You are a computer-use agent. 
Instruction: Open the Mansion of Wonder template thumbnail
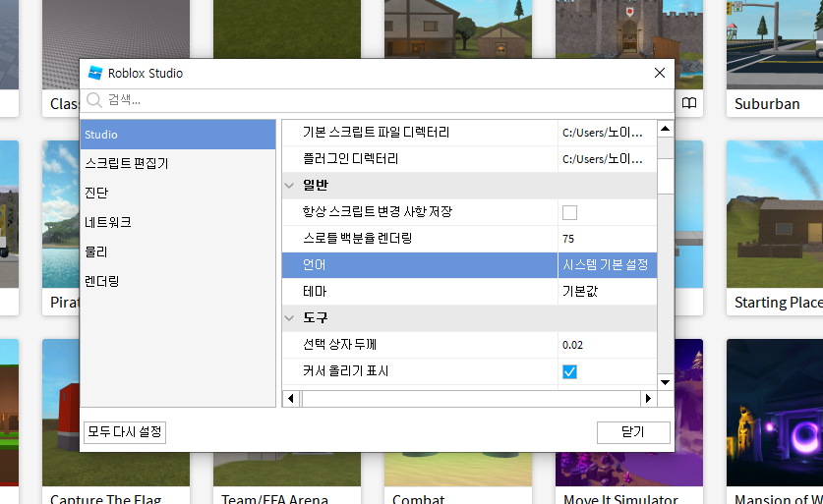pyautogui.click(x=775, y=415)
